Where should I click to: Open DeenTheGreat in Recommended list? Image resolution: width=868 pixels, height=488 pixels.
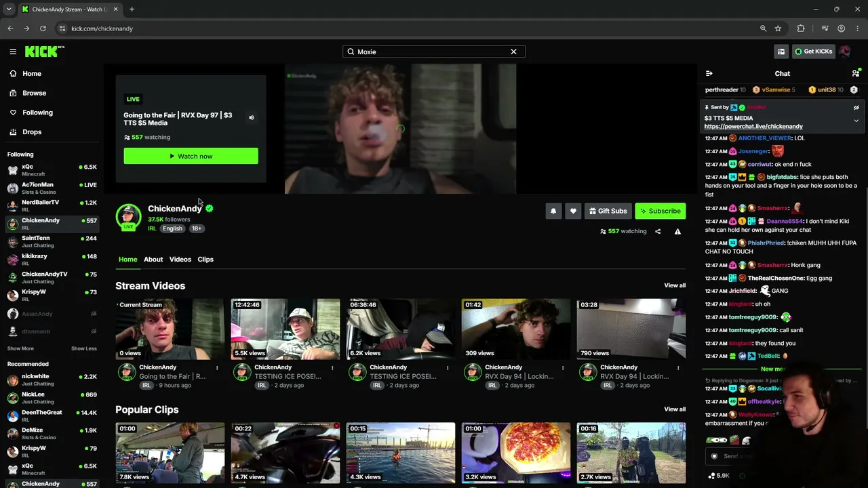pyautogui.click(x=52, y=415)
